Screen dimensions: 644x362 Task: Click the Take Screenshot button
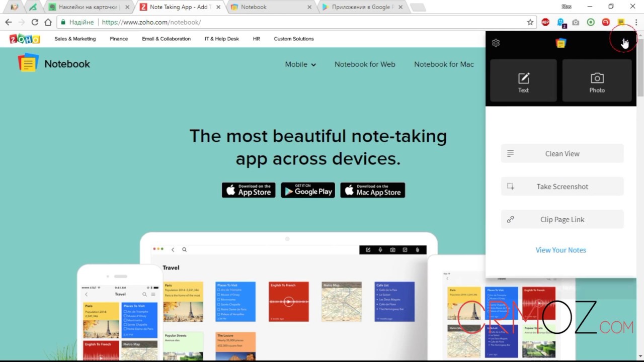(562, 187)
